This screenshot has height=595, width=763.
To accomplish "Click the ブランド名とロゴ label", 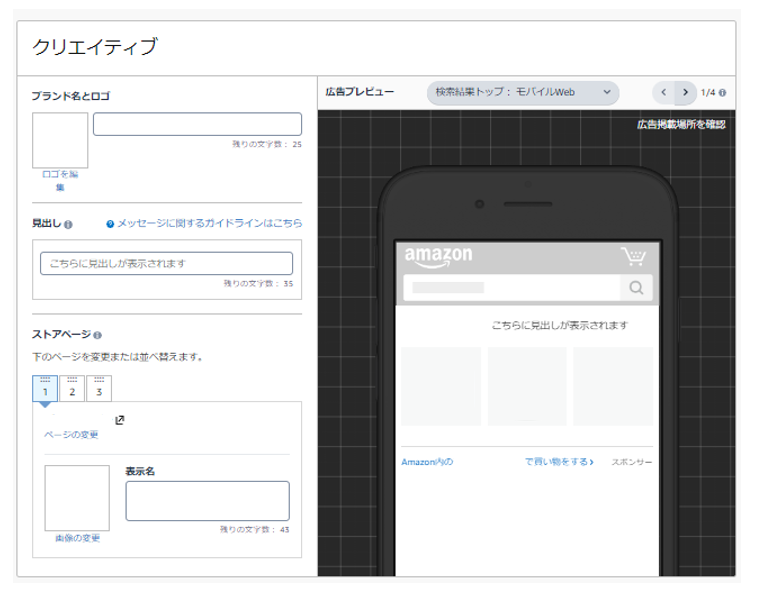I will (71, 96).
